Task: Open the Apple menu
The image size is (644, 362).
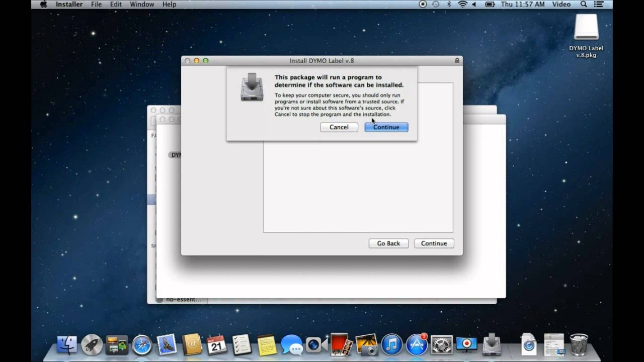Action: pyautogui.click(x=43, y=5)
